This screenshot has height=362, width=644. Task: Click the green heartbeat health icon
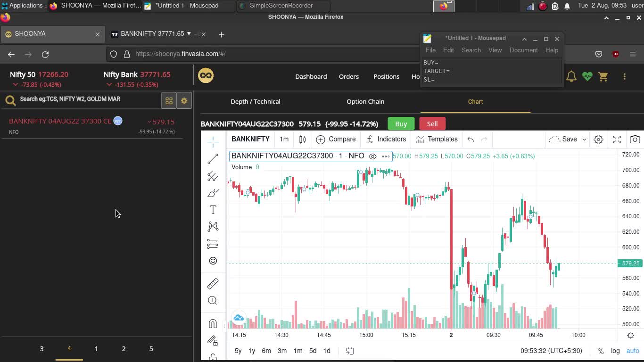(x=587, y=76)
